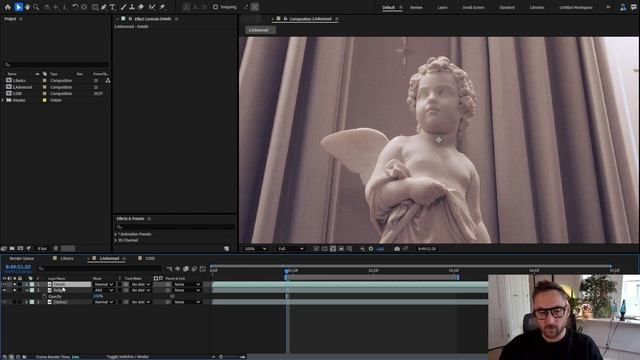Select the Hand tool

tap(27, 7)
